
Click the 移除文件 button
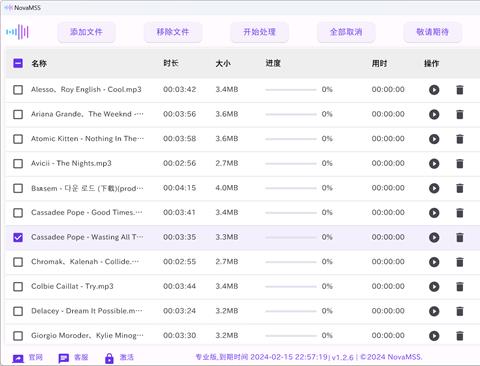173,32
